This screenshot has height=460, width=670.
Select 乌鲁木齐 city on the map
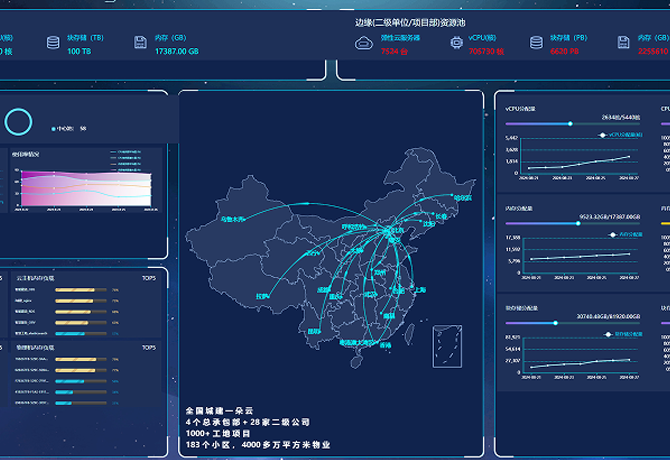tap(231, 218)
